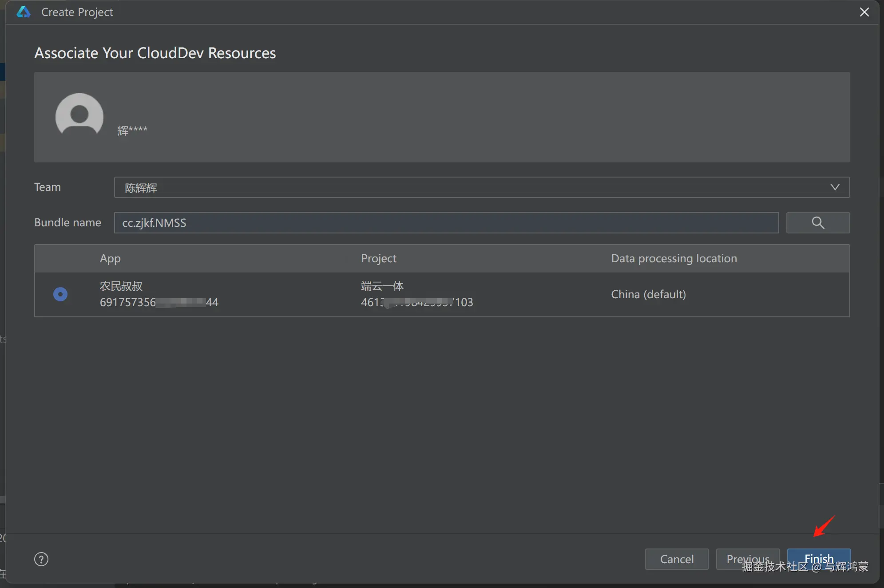Open the help question mark icon
The height and width of the screenshot is (588, 884).
click(41, 559)
